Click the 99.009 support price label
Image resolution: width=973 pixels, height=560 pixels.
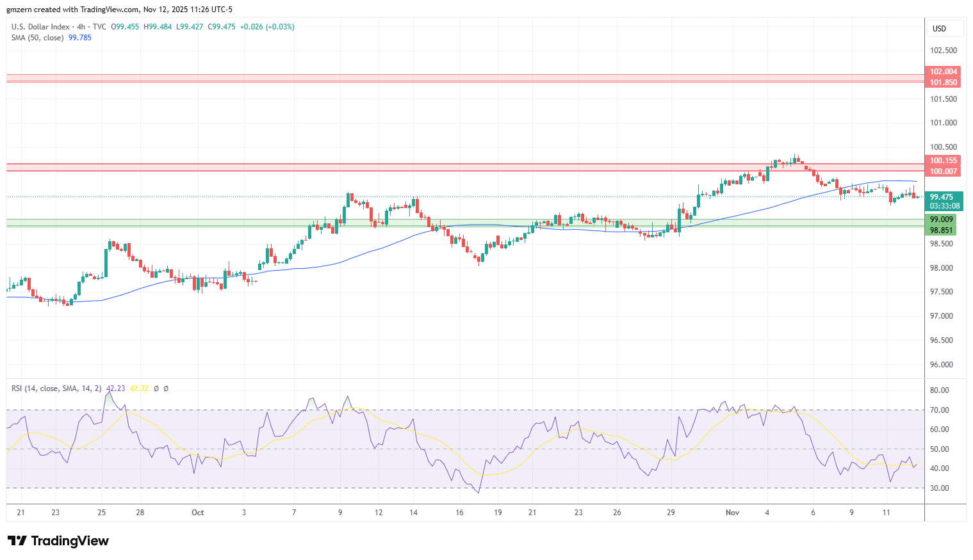click(x=942, y=220)
